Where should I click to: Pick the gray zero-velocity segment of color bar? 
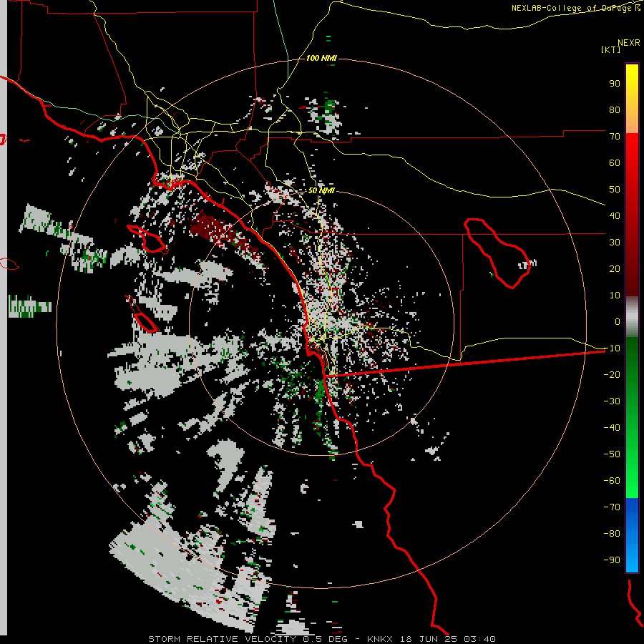pyautogui.click(x=632, y=317)
